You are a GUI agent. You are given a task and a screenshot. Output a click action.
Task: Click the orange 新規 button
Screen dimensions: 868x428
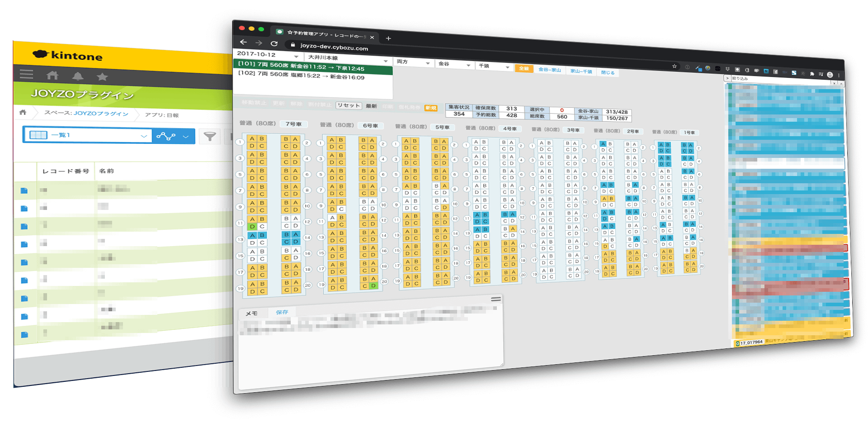click(431, 108)
